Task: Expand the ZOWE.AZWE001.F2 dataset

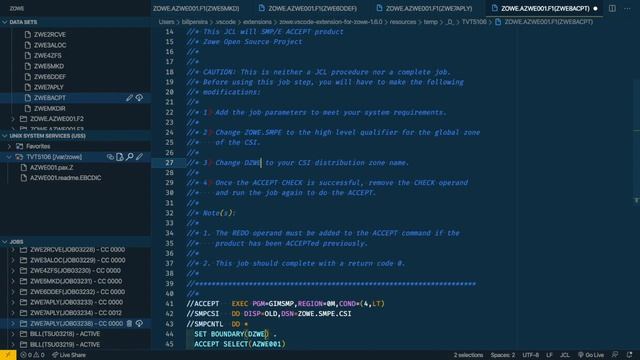Action: click(13, 119)
